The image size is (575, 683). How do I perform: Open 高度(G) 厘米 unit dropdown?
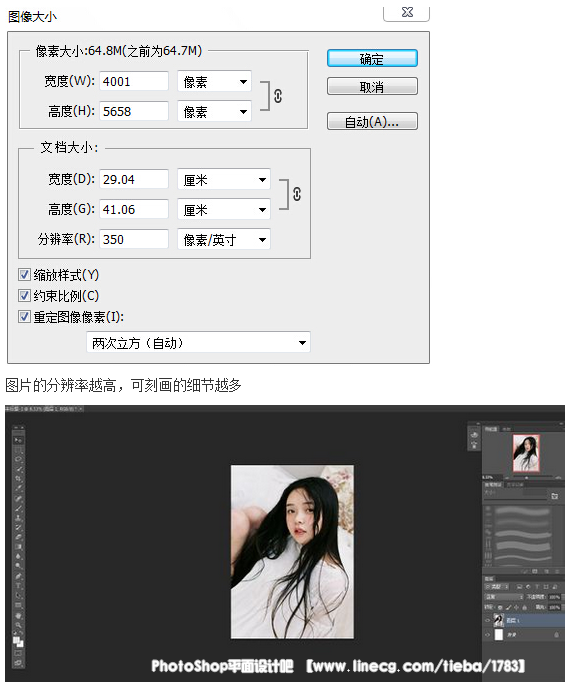tap(224, 210)
